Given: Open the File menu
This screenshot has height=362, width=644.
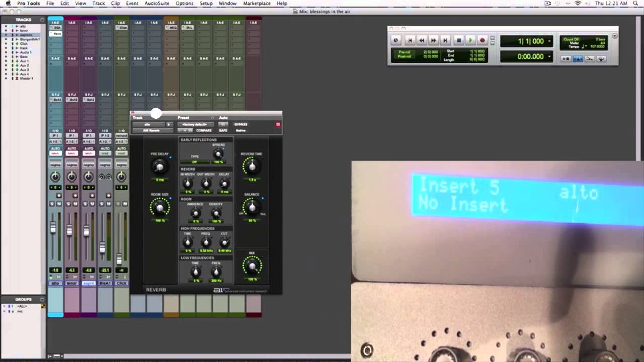Looking at the screenshot, I should click(x=50, y=3).
